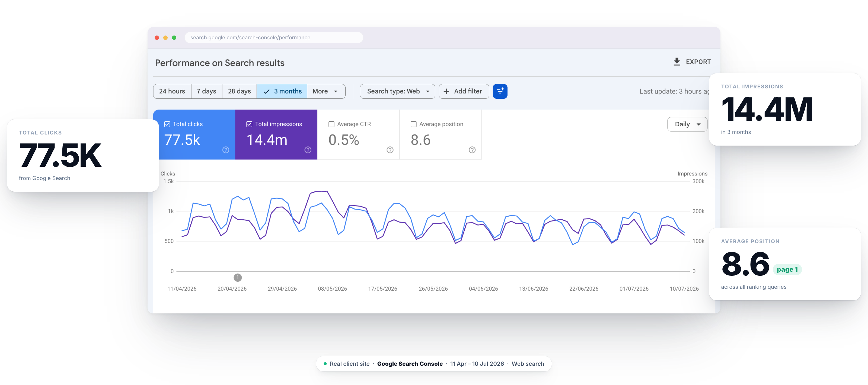Click the 17/05/2026 axis date label
Screen dimensions: 868x385
pos(383,289)
